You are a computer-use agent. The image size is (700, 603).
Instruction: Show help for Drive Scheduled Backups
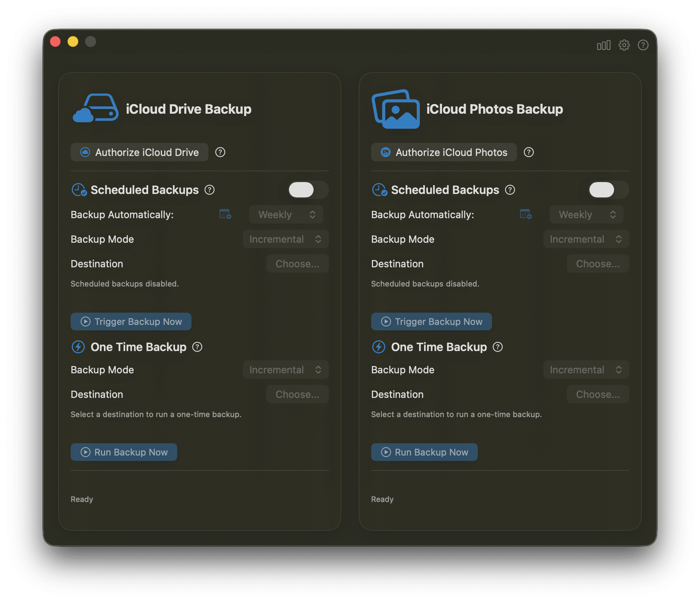tap(209, 190)
